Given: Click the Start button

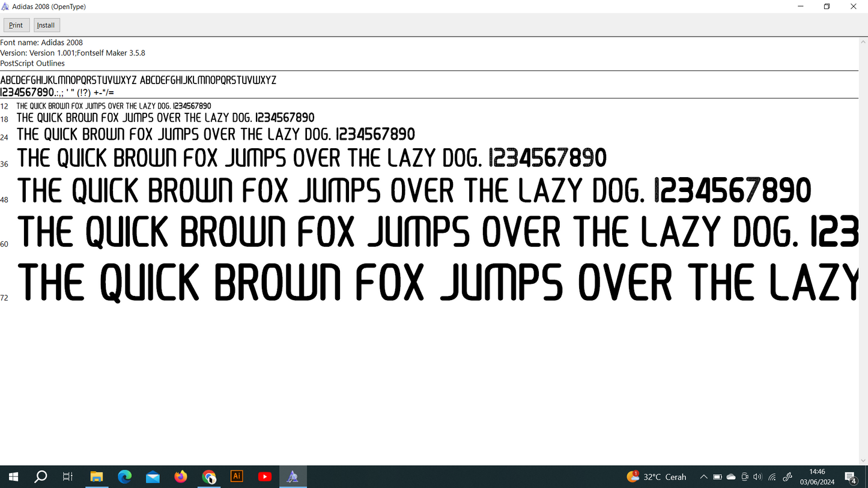Looking at the screenshot, I should 13,476.
